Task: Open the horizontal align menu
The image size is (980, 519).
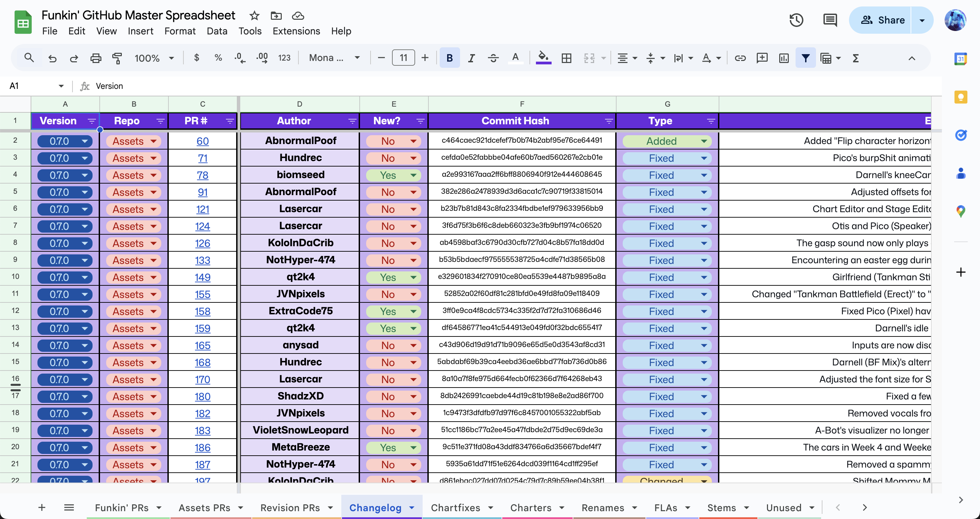Action: point(626,58)
